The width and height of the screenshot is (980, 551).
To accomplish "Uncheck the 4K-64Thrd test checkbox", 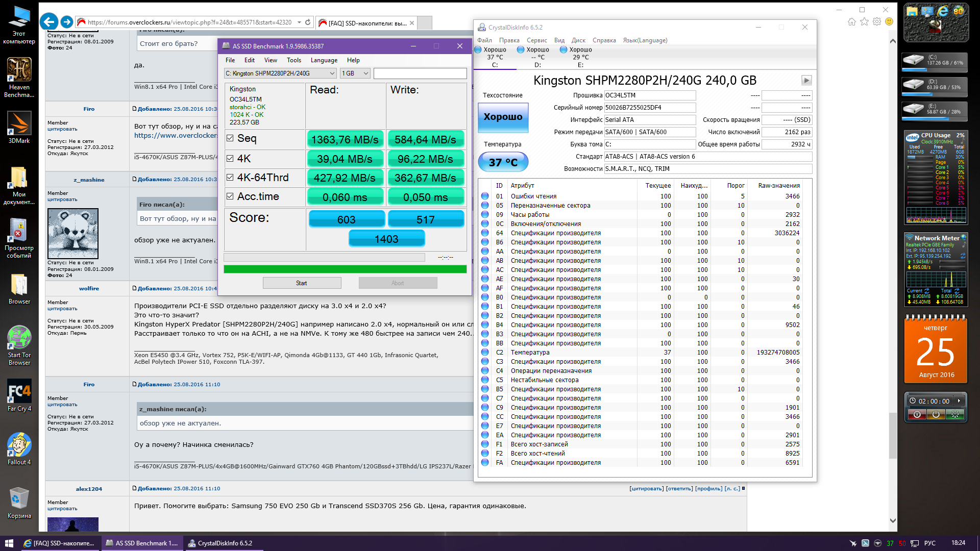I will tap(230, 178).
